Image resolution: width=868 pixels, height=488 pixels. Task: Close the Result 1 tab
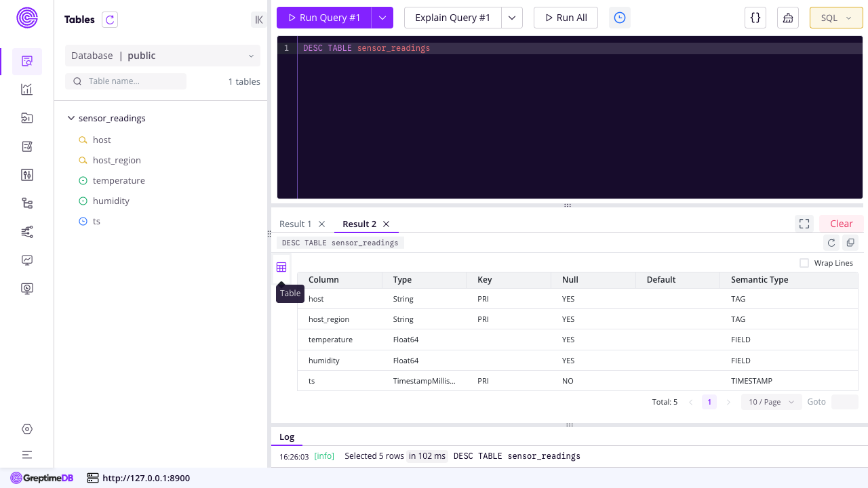coord(322,224)
